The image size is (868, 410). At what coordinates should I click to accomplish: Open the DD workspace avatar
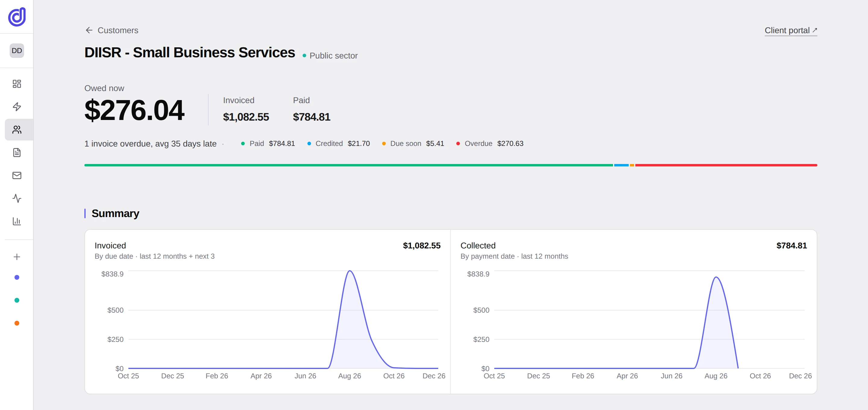coord(17,51)
